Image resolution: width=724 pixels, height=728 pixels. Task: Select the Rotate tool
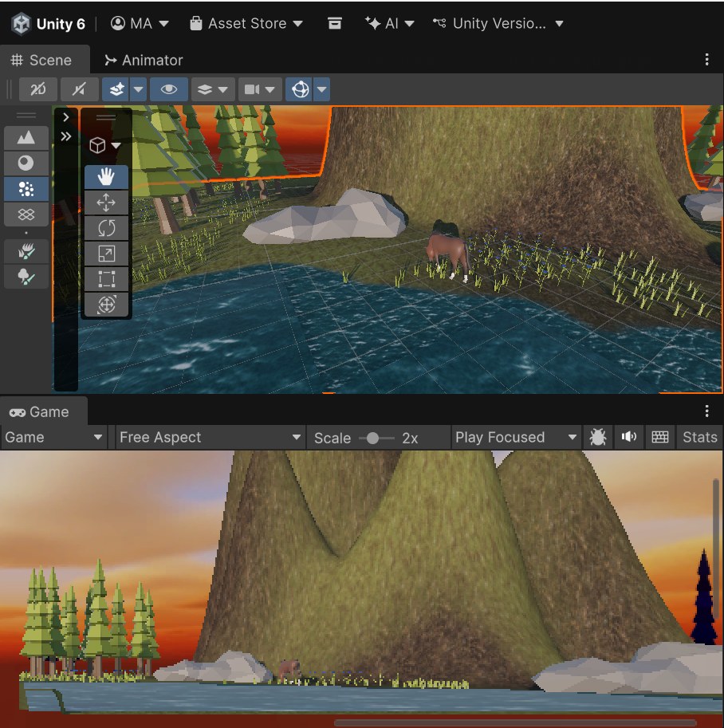[x=106, y=228]
